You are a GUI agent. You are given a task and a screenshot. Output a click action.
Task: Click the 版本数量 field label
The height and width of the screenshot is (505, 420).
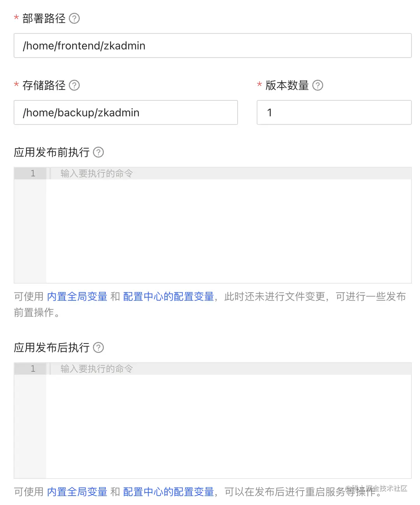[287, 85]
